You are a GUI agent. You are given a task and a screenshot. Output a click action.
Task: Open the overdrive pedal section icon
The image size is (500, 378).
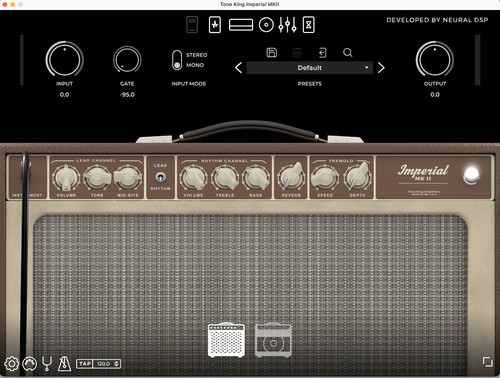click(x=215, y=25)
